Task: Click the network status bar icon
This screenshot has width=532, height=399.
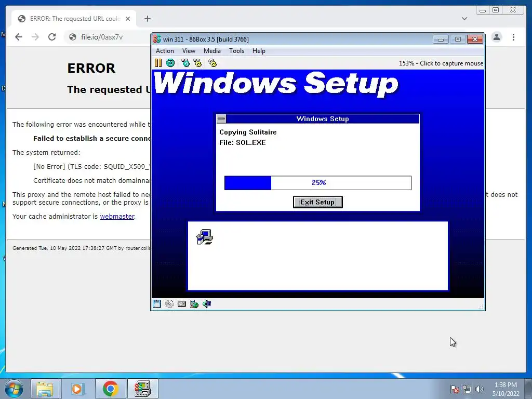Action: 194,303
